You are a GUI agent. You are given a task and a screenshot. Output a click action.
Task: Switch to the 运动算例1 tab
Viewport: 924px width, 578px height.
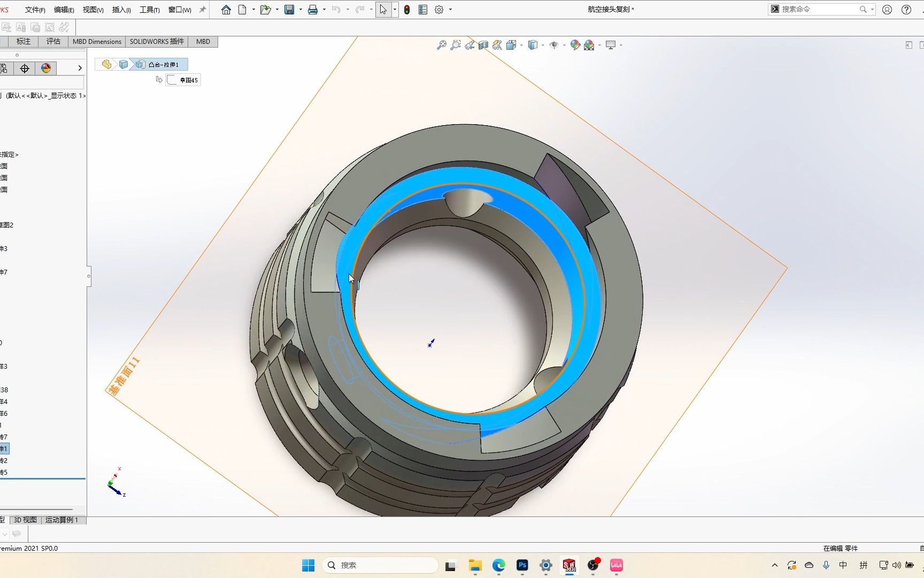tap(62, 520)
